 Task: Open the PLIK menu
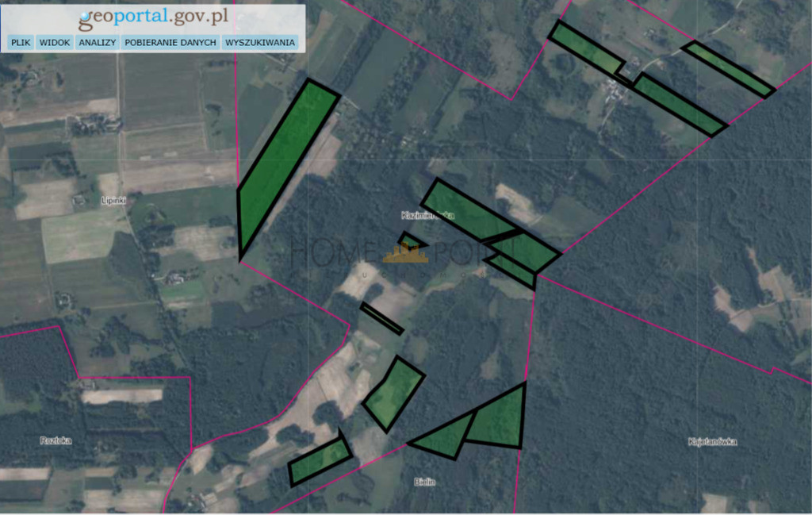21,43
